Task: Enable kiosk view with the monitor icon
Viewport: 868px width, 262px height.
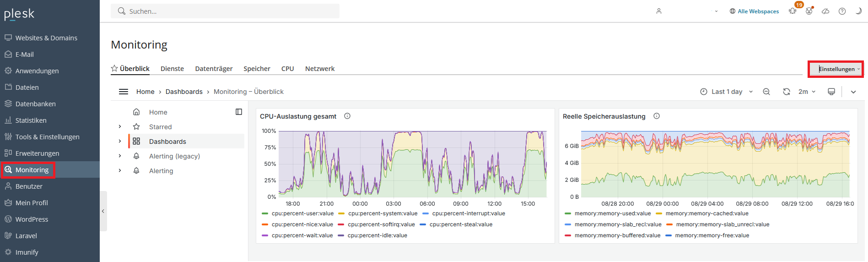Action: 831,92
